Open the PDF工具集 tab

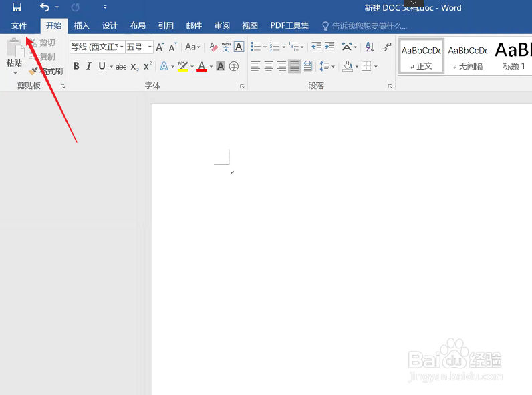(289, 26)
